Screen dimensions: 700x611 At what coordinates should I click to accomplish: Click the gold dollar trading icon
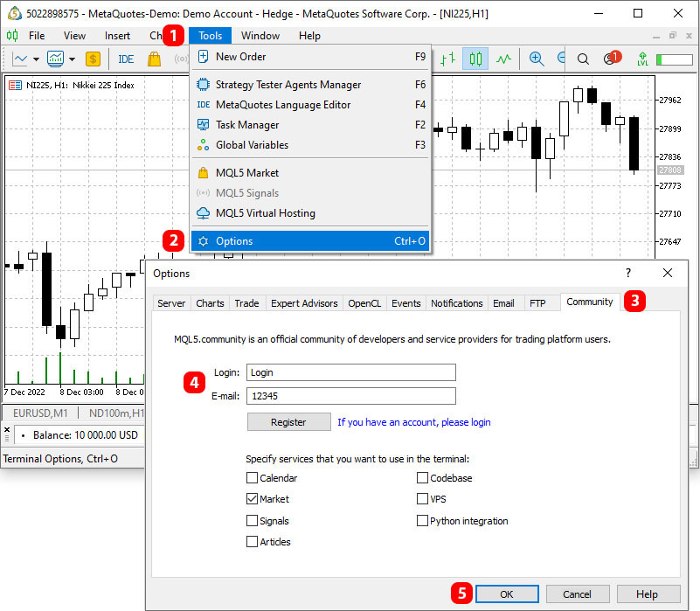93,59
